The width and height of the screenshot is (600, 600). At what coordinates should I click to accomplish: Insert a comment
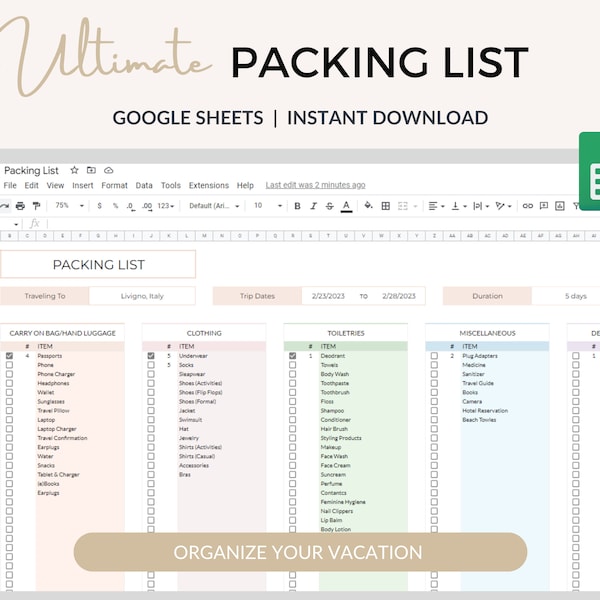[544, 206]
